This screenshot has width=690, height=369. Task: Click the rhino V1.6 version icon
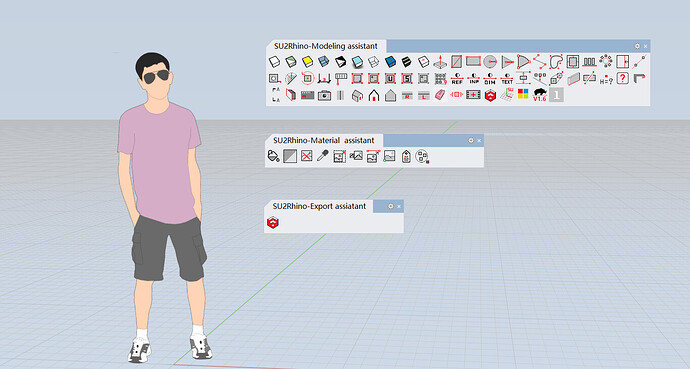pyautogui.click(x=540, y=95)
